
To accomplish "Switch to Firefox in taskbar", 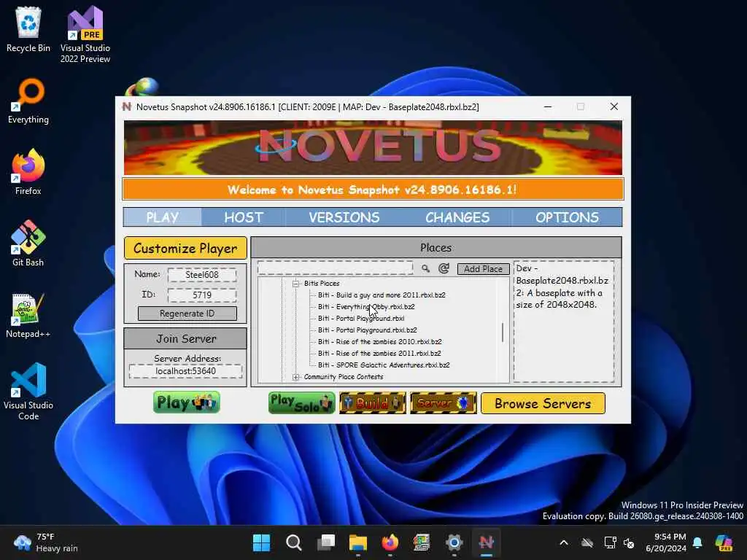I will click(390, 542).
